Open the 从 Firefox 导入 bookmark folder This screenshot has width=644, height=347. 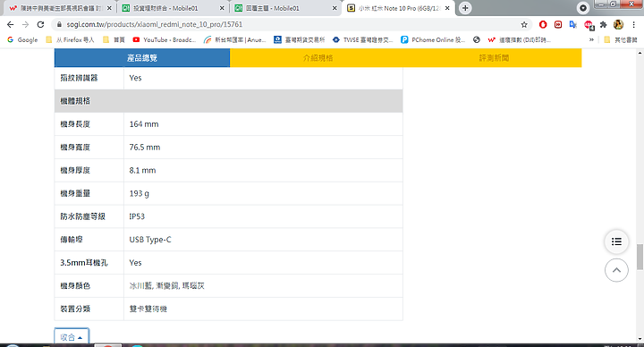tap(70, 40)
